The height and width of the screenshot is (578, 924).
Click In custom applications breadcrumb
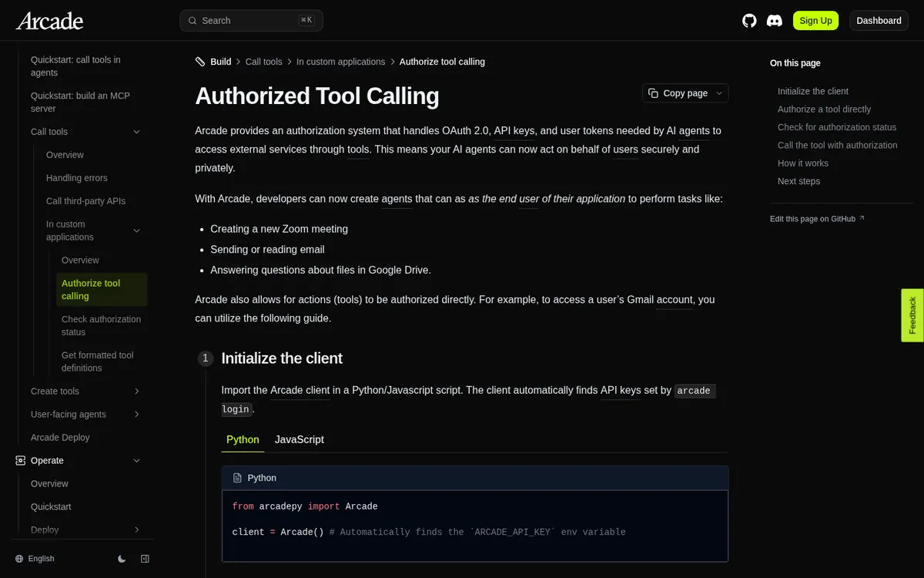click(x=340, y=62)
